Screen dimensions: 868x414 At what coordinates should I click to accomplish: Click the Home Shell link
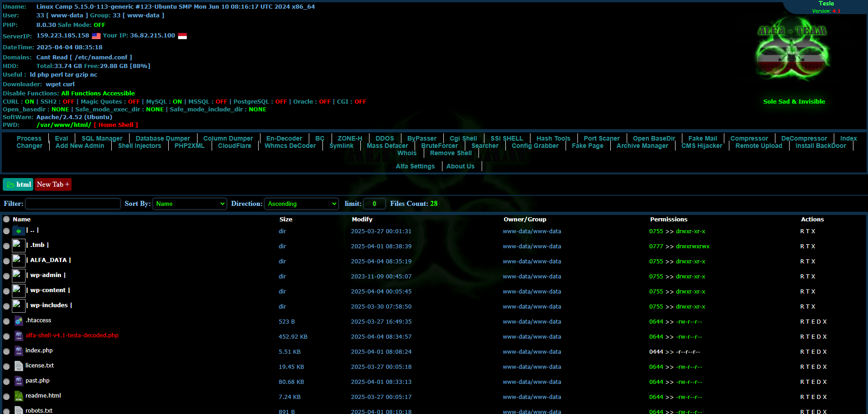[116, 125]
